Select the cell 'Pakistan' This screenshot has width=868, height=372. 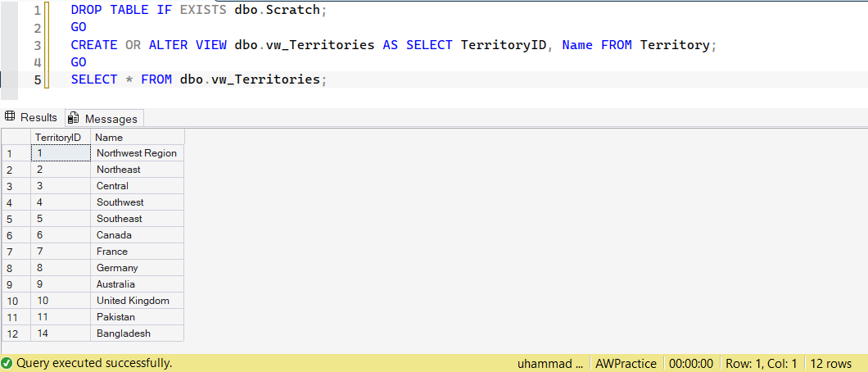[137, 316]
